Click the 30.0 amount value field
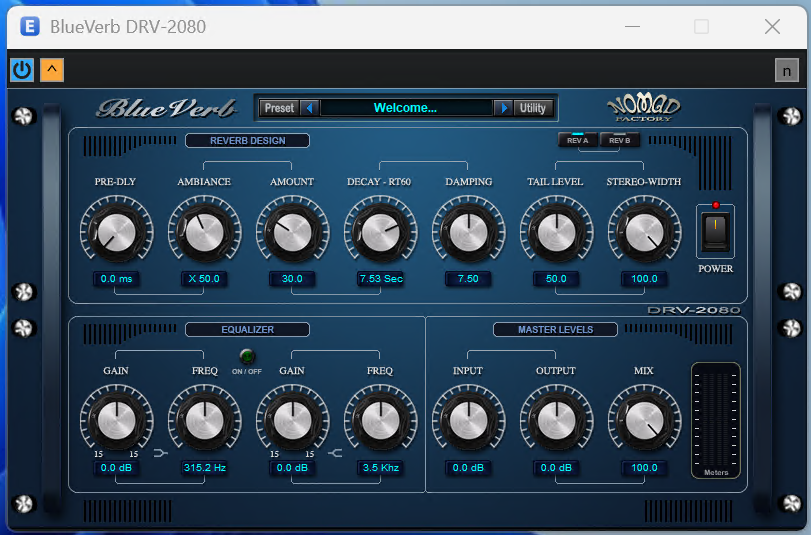Viewport: 811px width, 535px height. 292,279
